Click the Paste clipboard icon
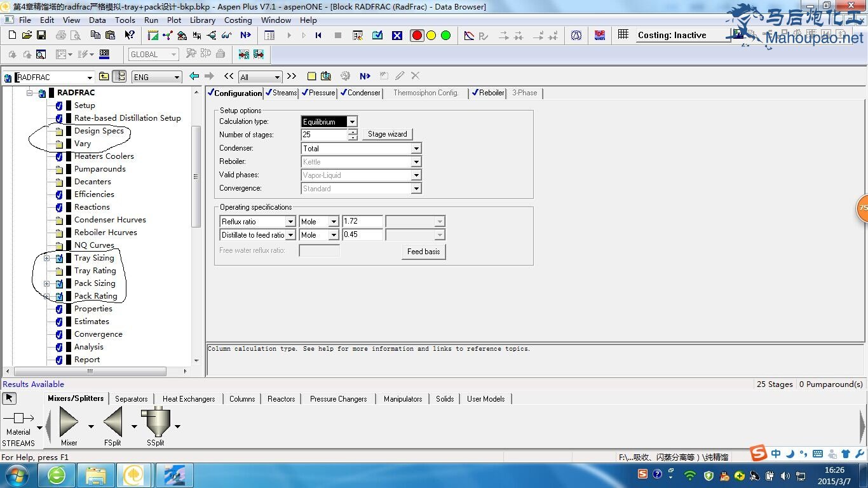This screenshot has width=868, height=488. (110, 36)
